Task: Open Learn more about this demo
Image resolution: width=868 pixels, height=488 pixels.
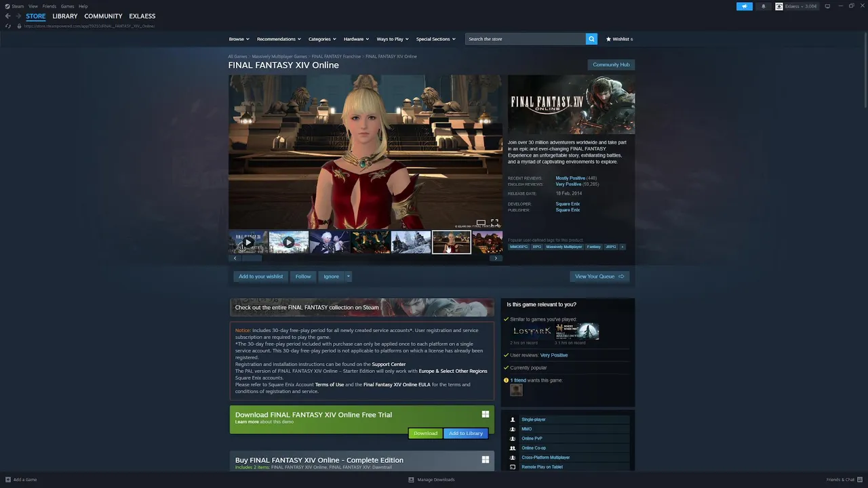Action: coord(247,422)
